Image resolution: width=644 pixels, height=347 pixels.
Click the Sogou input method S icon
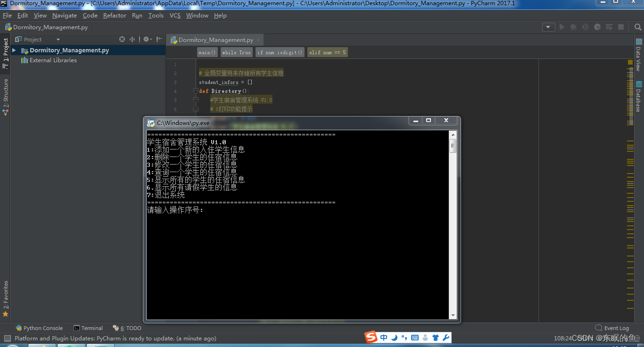pyautogui.click(x=371, y=337)
